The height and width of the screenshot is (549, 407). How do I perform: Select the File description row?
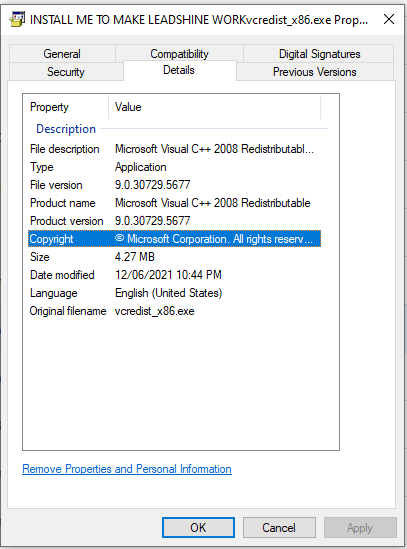(x=174, y=149)
